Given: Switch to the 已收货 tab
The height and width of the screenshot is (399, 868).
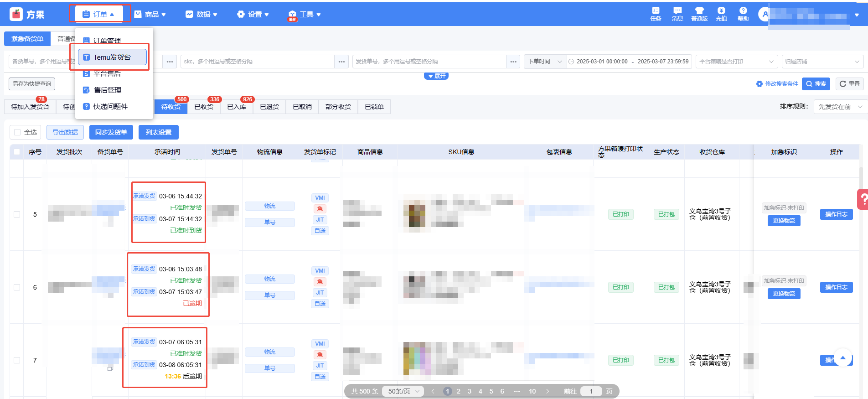Looking at the screenshot, I should pyautogui.click(x=204, y=107).
